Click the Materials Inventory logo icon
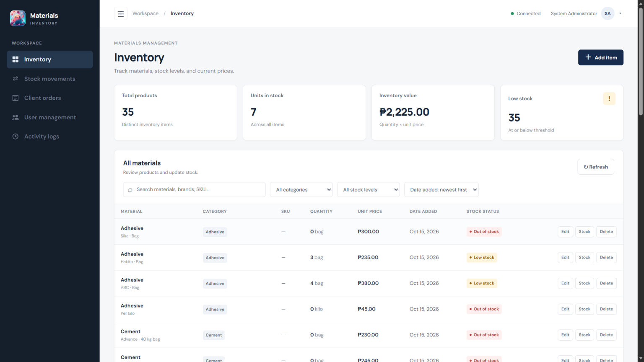The image size is (644, 362). (x=18, y=18)
